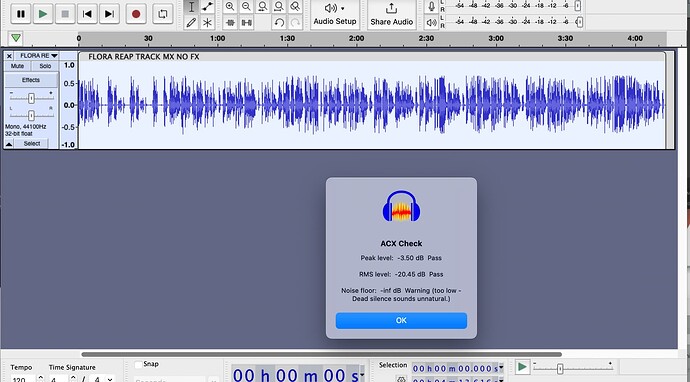Open the track Effects panel
690x382 pixels.
point(31,80)
